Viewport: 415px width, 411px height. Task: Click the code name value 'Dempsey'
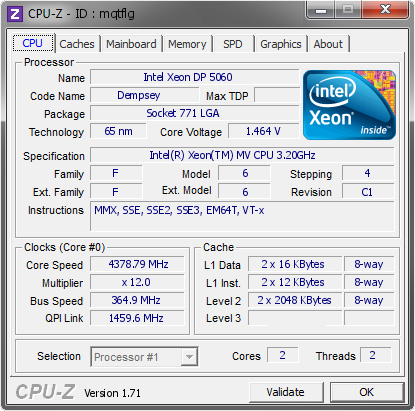coord(145,95)
